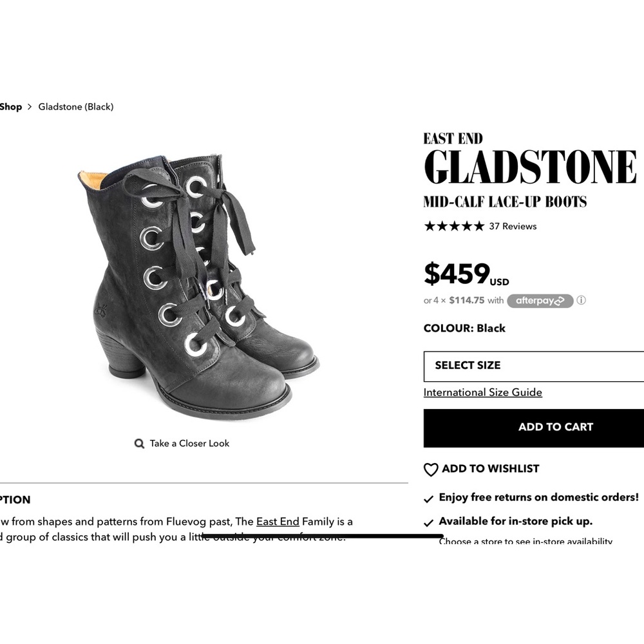This screenshot has width=644, height=644.
Task: Open the International Size Guide link
Action: coord(482,392)
